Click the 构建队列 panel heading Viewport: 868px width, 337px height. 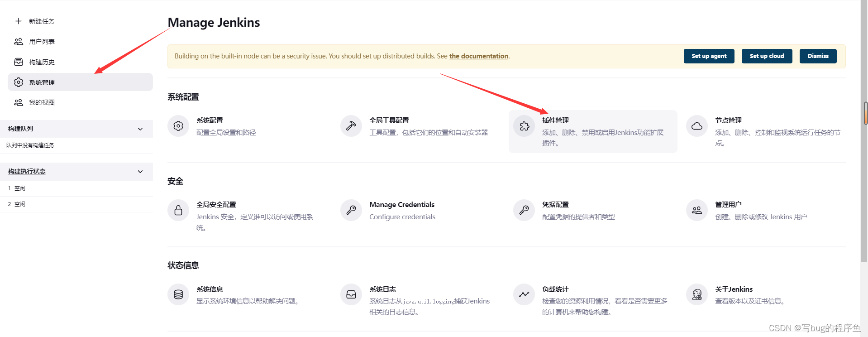coord(21,129)
